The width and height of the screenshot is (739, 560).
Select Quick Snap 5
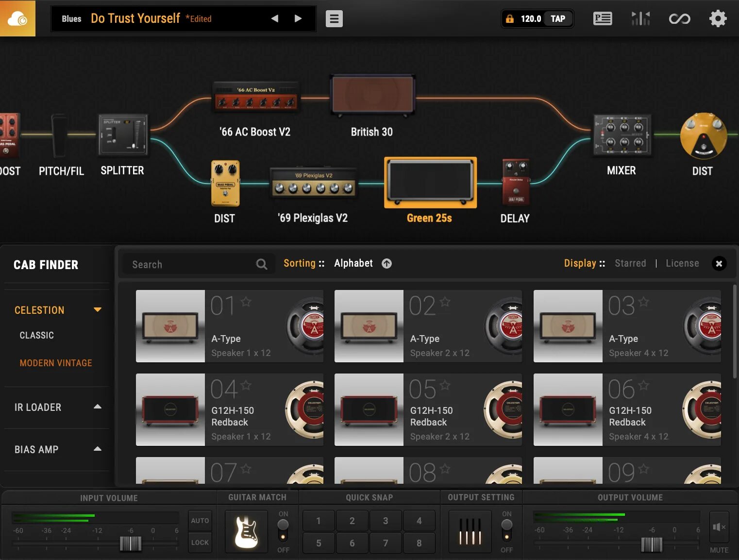319,543
